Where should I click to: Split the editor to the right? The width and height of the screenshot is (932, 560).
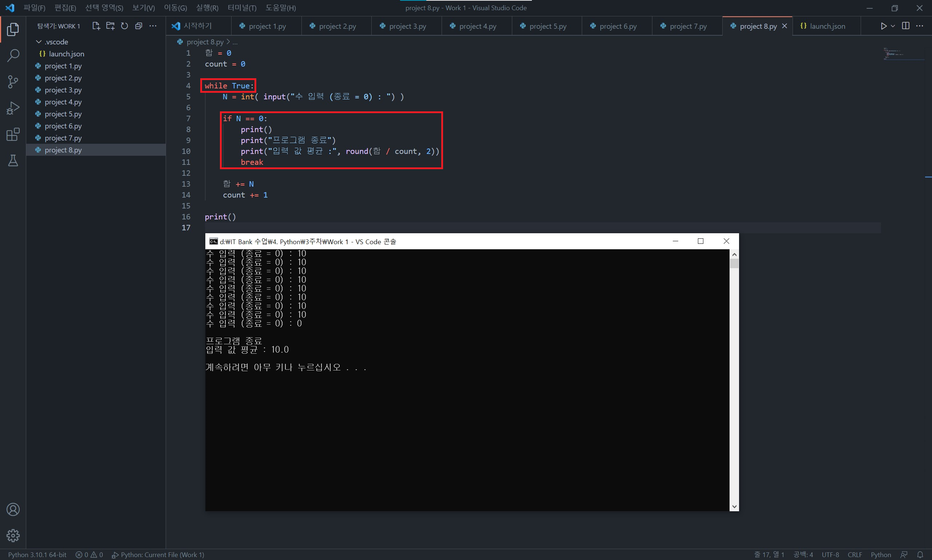pos(905,26)
